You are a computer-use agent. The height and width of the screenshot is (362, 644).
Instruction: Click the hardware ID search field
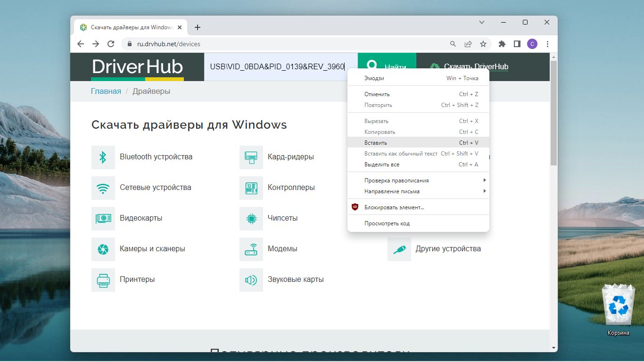[278, 67]
